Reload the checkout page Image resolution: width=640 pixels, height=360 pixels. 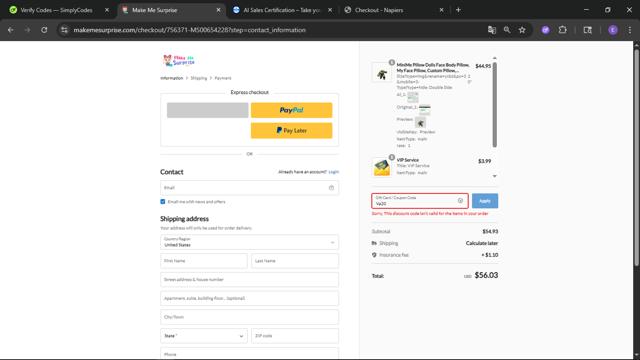[44, 30]
